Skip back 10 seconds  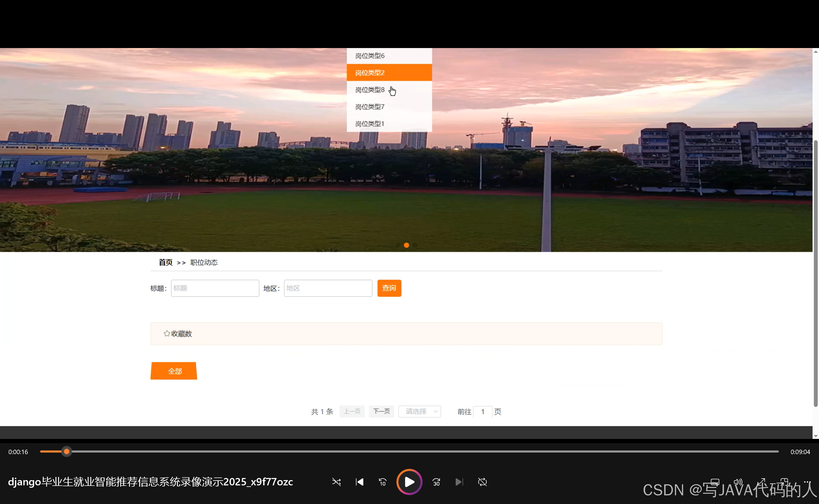[382, 482]
